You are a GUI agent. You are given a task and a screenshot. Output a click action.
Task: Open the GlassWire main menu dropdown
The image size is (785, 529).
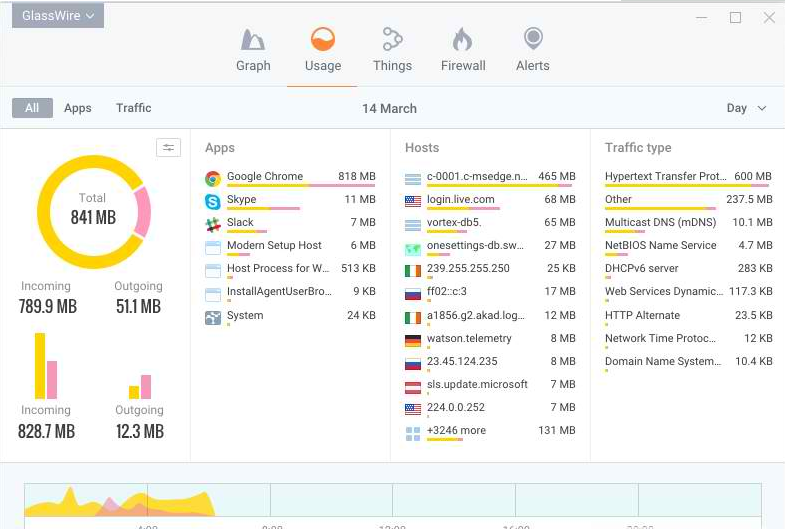pyautogui.click(x=58, y=16)
